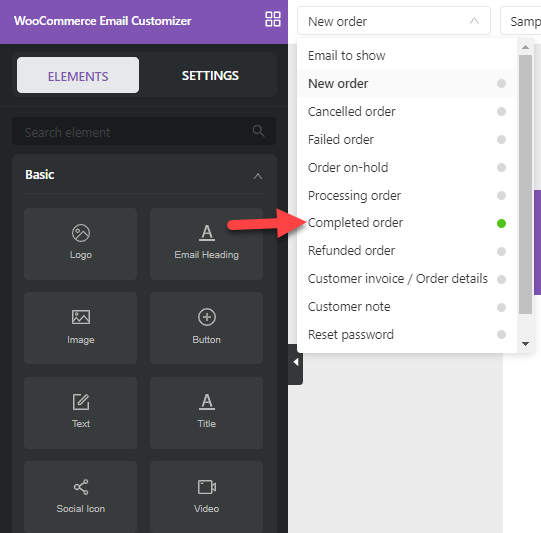Click the grey status dot for Processing order
Viewport: 541px width, 533px height.
[501, 195]
